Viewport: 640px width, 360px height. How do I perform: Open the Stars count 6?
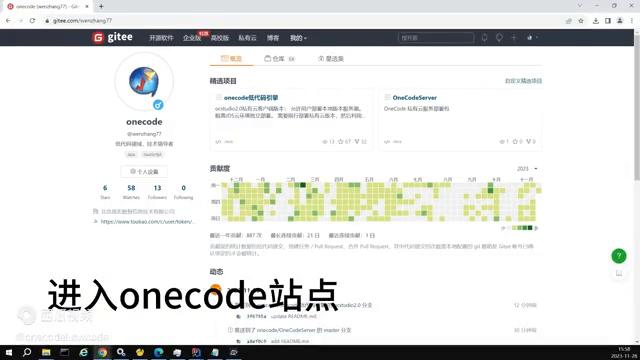pyautogui.click(x=105, y=192)
